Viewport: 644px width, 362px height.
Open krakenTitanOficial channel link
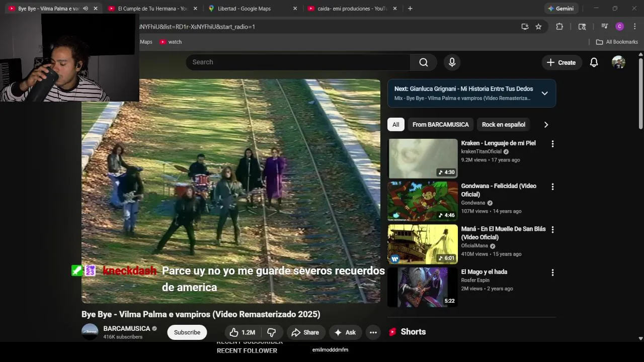point(481,151)
